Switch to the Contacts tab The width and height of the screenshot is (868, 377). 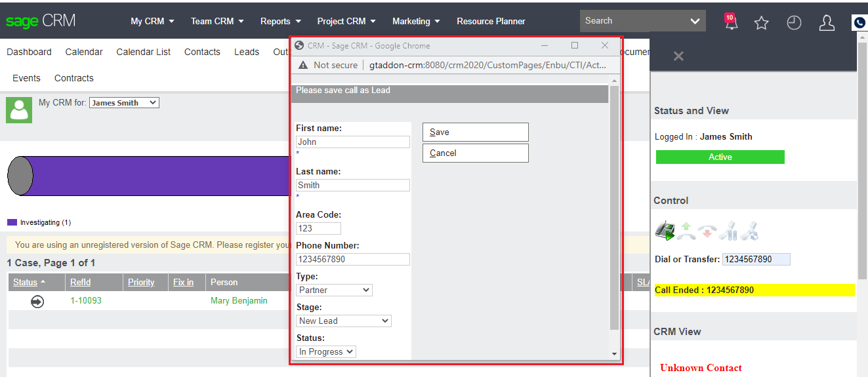point(202,52)
